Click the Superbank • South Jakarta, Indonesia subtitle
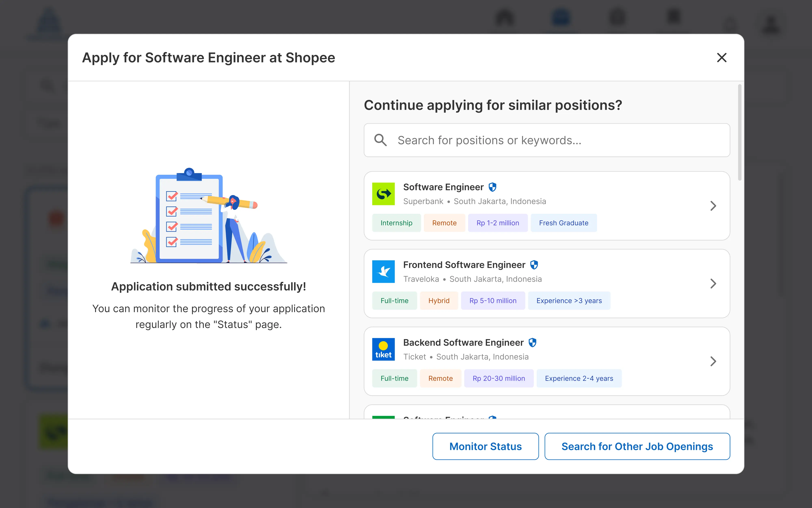Viewport: 812px width, 508px height. pyautogui.click(x=474, y=201)
